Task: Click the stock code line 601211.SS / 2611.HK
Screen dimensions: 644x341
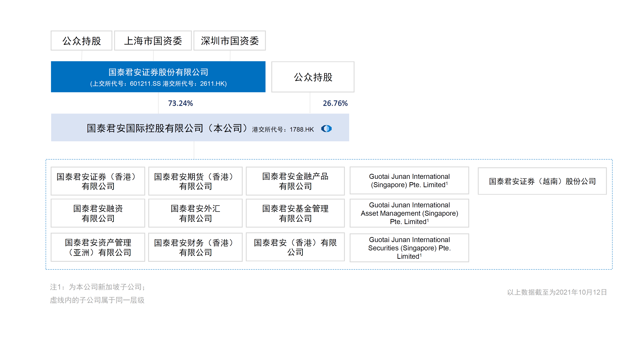Action: coord(158,84)
